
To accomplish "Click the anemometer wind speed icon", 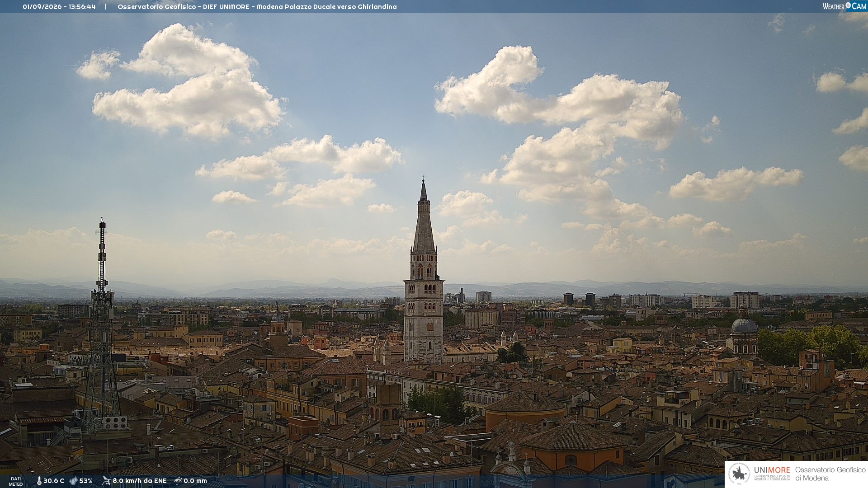I will tap(106, 481).
